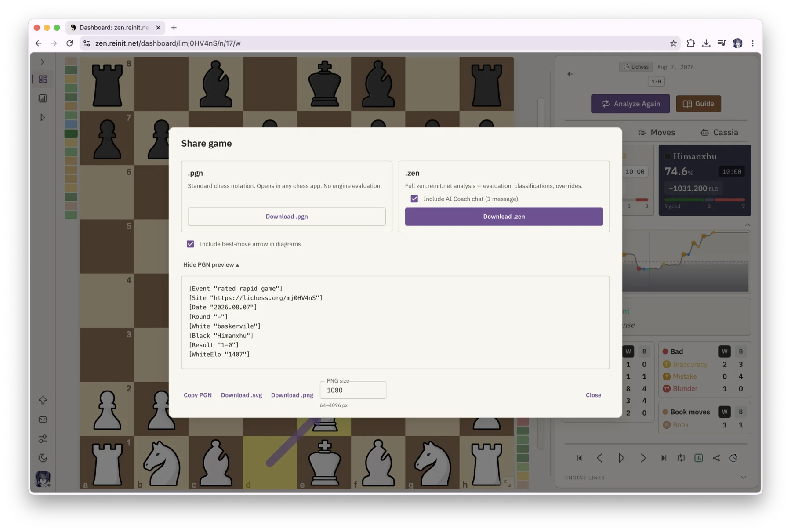Open the media control icon in Chrome toolbar

(722, 43)
